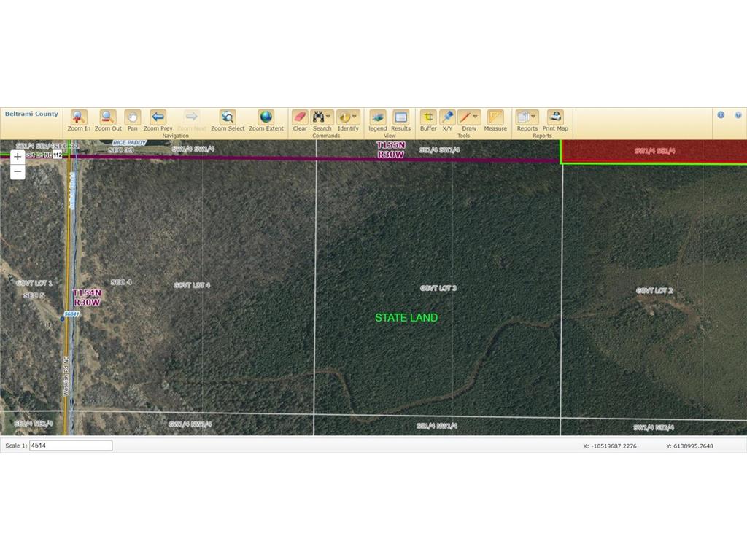Zoom to full extent globe icon
This screenshot has width=747, height=560.
click(266, 117)
